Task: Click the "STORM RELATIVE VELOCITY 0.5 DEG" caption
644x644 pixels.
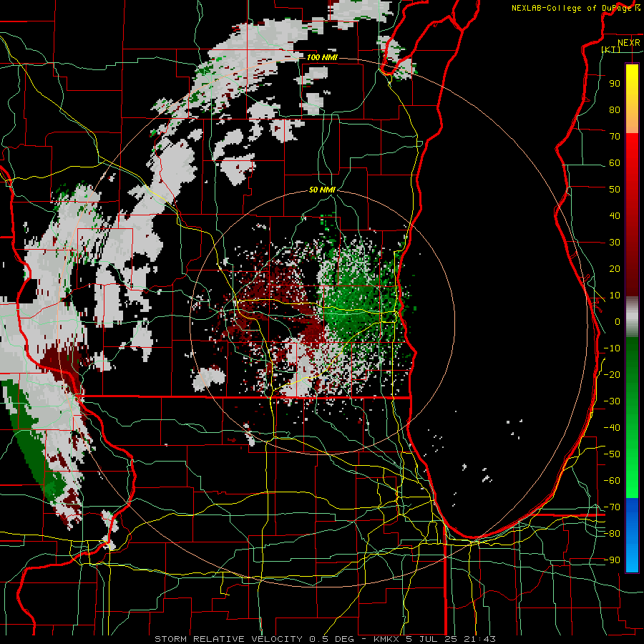Action: click(254, 639)
